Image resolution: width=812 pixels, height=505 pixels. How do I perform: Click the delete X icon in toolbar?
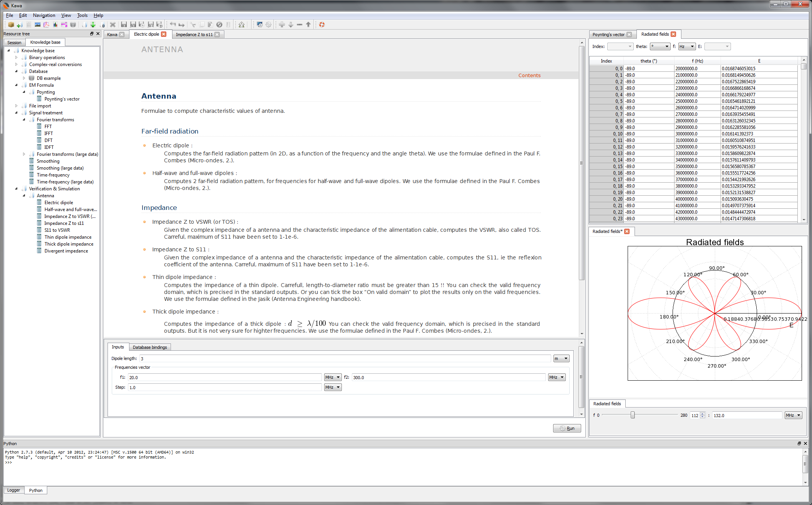coord(113,25)
